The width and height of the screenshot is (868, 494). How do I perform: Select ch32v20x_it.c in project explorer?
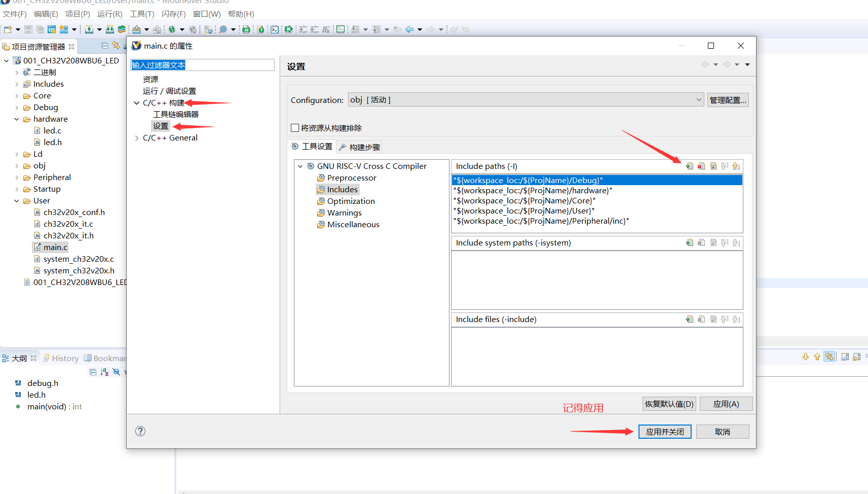68,224
